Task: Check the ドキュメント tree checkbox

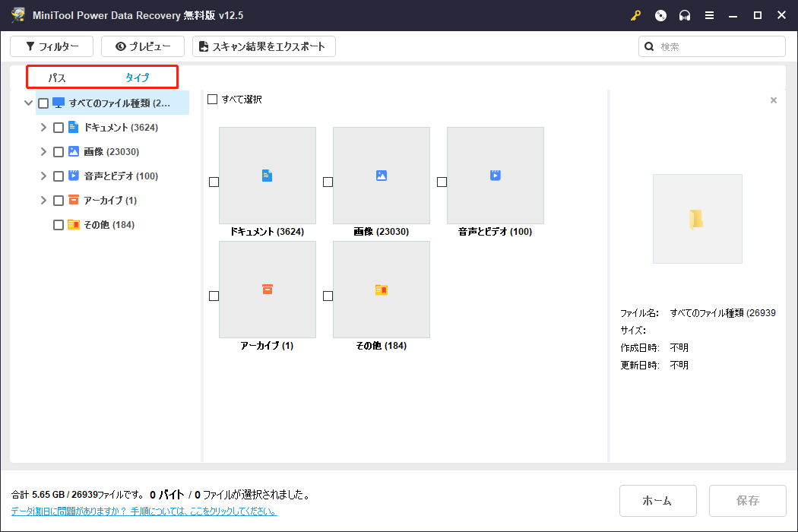Action: [x=59, y=128]
